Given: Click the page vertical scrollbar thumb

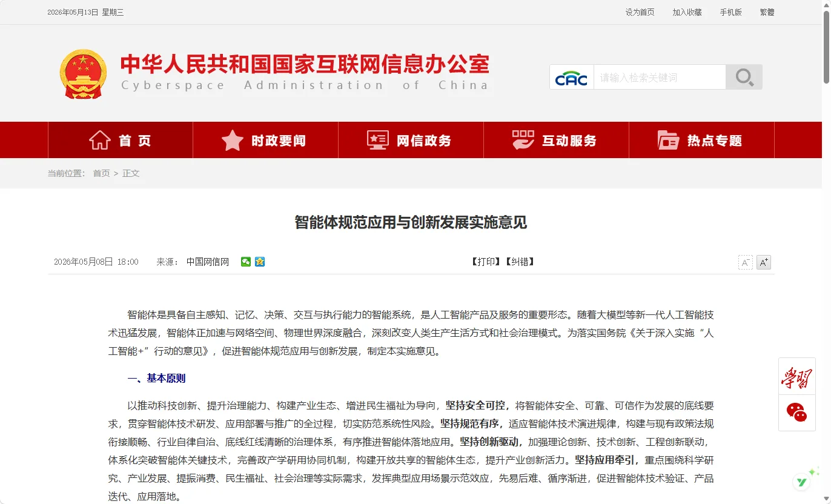Looking at the screenshot, I should [826, 46].
